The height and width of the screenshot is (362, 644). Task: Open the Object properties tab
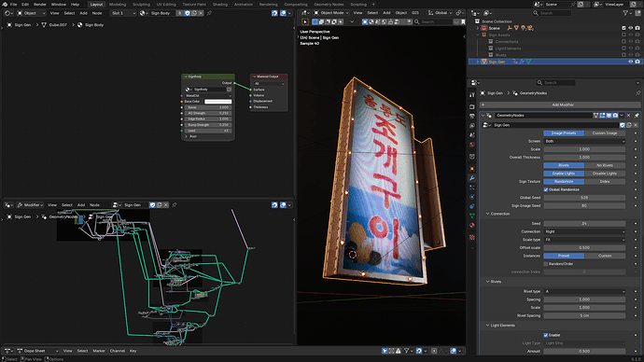pyautogui.click(x=472, y=169)
